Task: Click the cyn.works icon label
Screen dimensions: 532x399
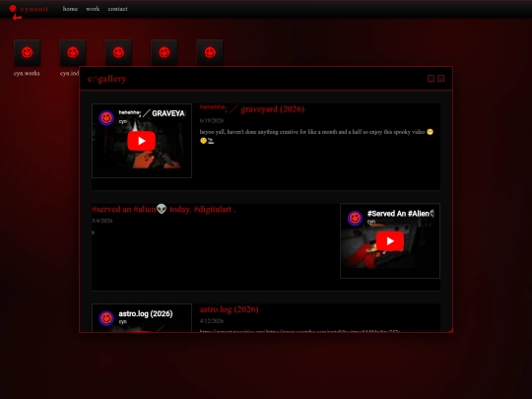Action: 27,73
